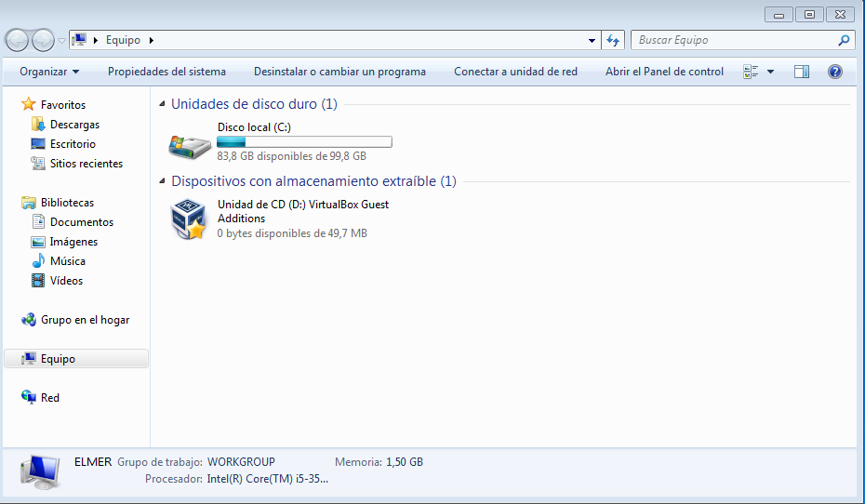
Task: Select Grupo en el hogar
Action: [x=85, y=320]
